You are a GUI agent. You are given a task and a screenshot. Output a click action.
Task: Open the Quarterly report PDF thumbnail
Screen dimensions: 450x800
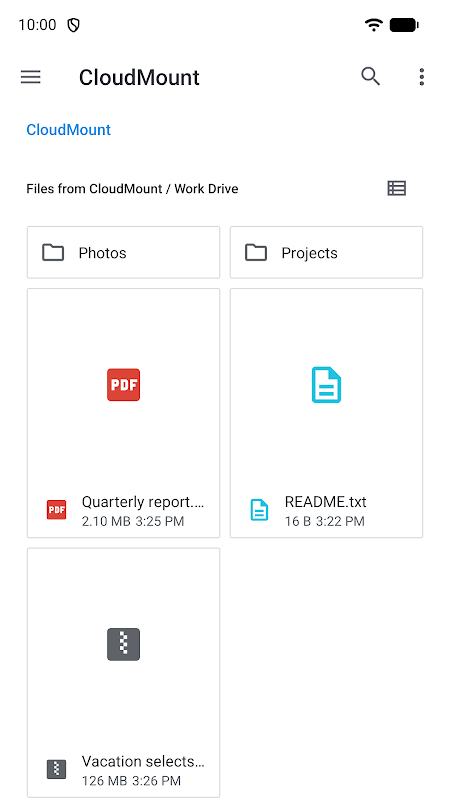click(123, 385)
